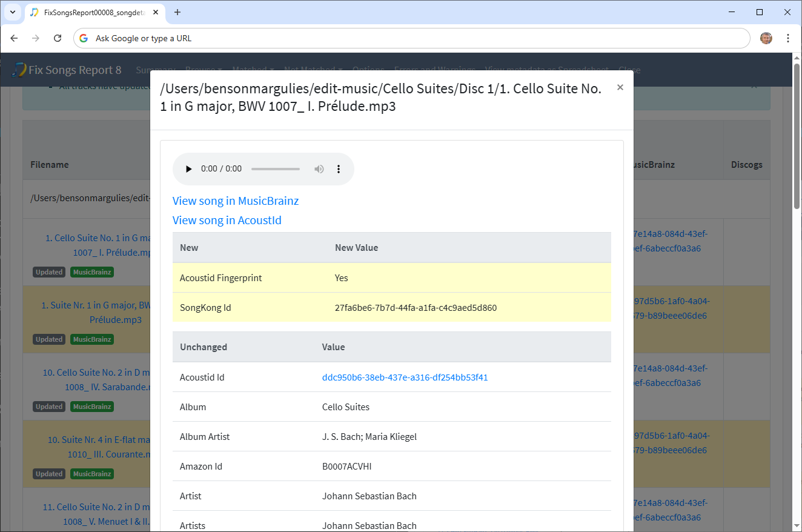This screenshot has width=802, height=532.
Task: Open View song in MusicBrainz link
Action: pyautogui.click(x=235, y=201)
